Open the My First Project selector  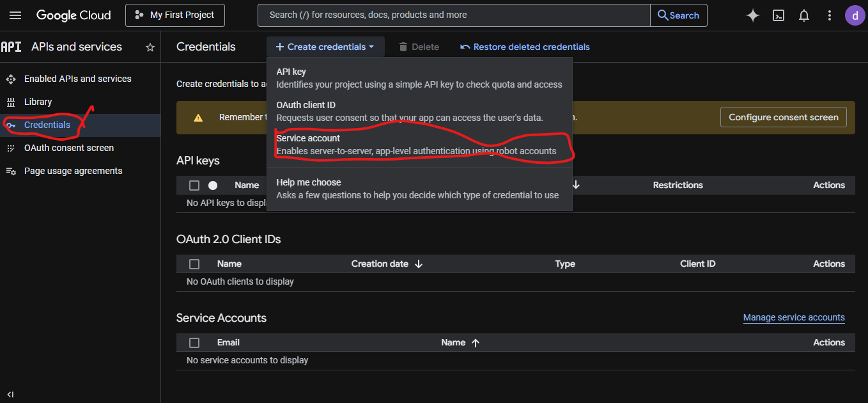coord(174,15)
